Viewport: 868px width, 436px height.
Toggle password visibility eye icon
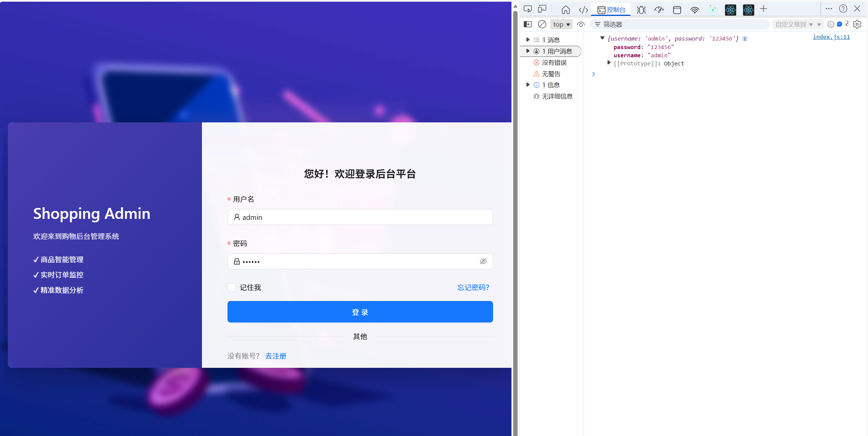(x=483, y=261)
